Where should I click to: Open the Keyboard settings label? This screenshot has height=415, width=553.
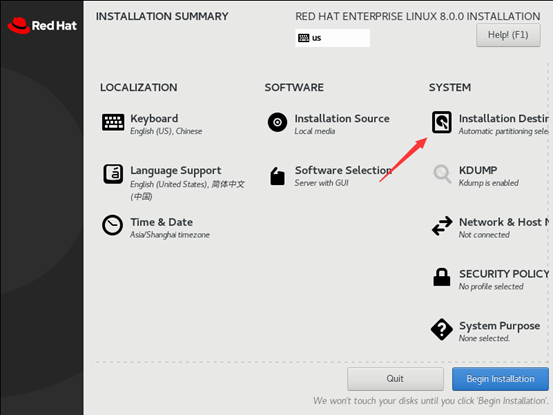[154, 118]
